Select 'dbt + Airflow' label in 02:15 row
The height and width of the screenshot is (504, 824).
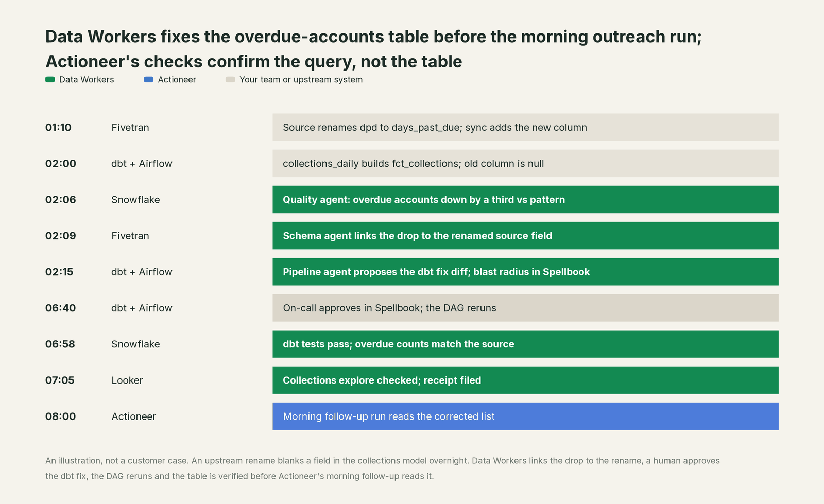tap(142, 272)
